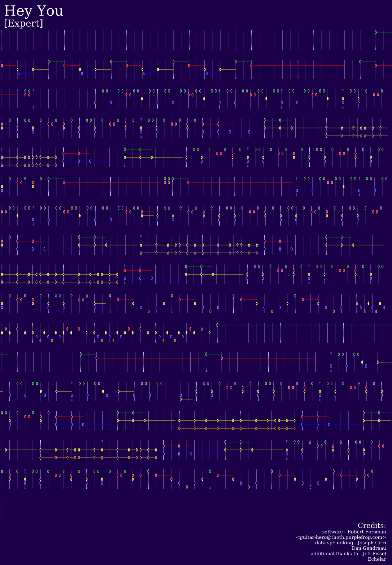Click "data spelunking - Joseph Cirri" line
The width and height of the screenshot is (392, 565).
click(x=351, y=543)
